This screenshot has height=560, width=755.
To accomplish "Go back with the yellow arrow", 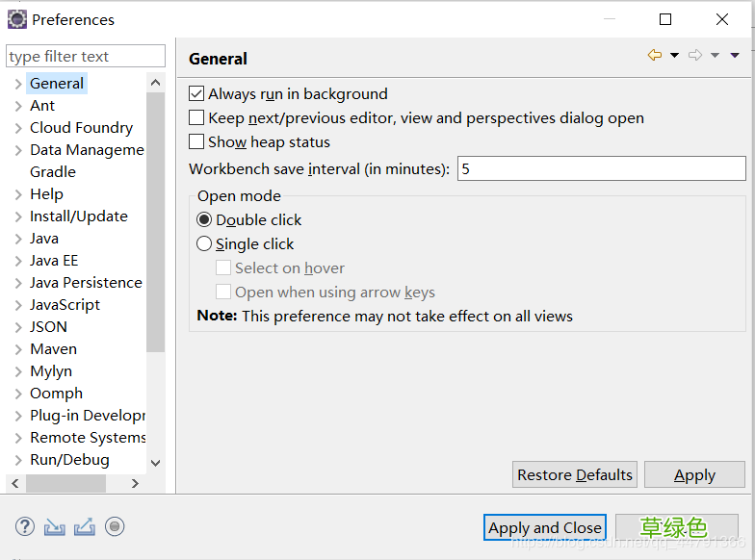I will 655,56.
